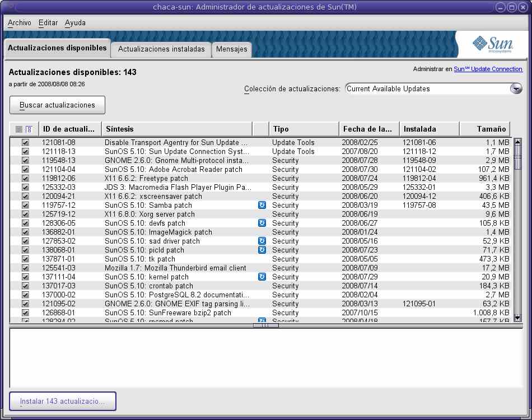Image resolution: width=532 pixels, height=420 pixels.
Task: Open the update collection dropdown arrow
Action: tap(516, 89)
